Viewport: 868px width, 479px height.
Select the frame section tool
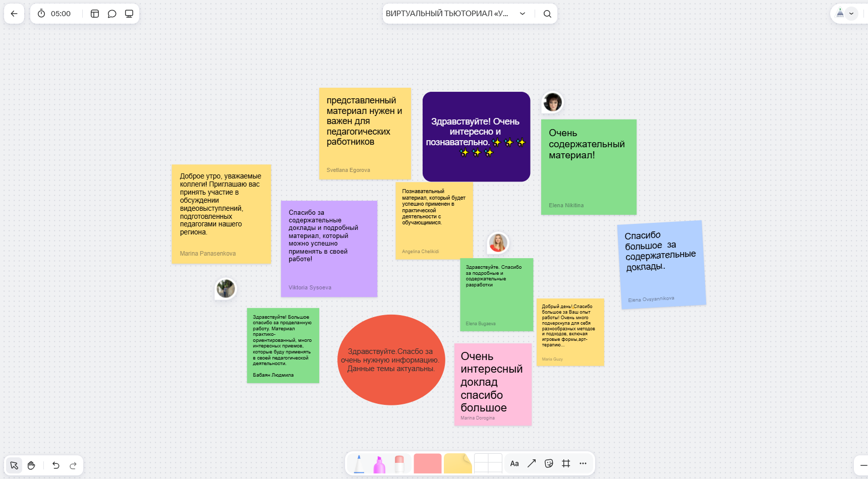point(566,463)
